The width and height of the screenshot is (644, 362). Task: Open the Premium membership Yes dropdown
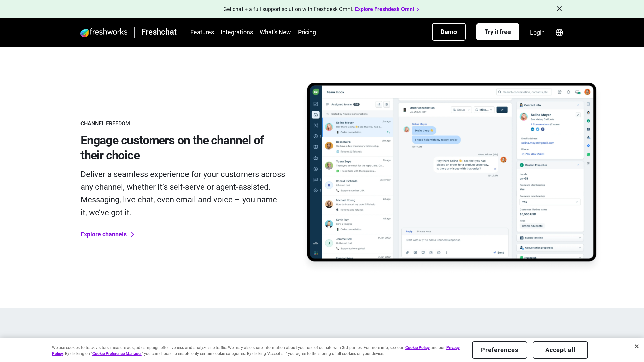(549, 202)
